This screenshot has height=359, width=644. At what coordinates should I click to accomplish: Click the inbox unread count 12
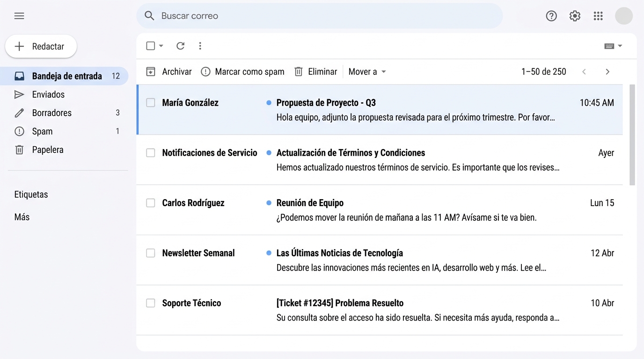click(x=116, y=76)
